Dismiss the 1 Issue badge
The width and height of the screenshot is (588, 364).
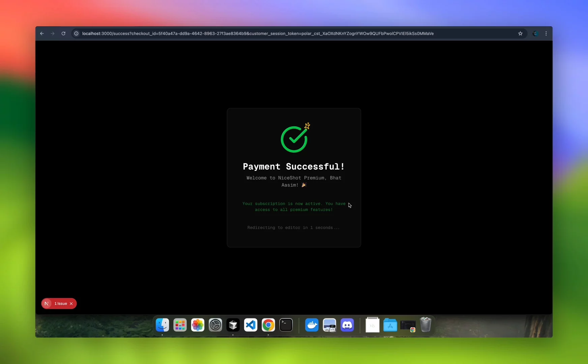[x=71, y=304]
